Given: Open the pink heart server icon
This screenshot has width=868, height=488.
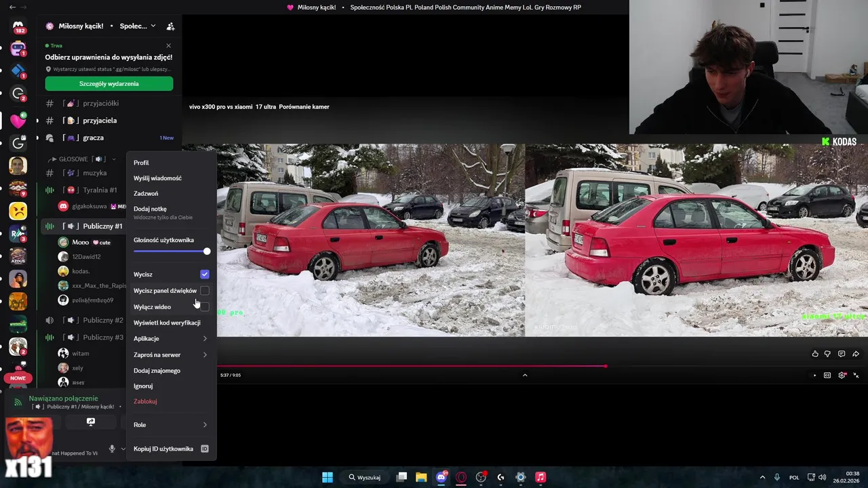Looking at the screenshot, I should click(18, 121).
